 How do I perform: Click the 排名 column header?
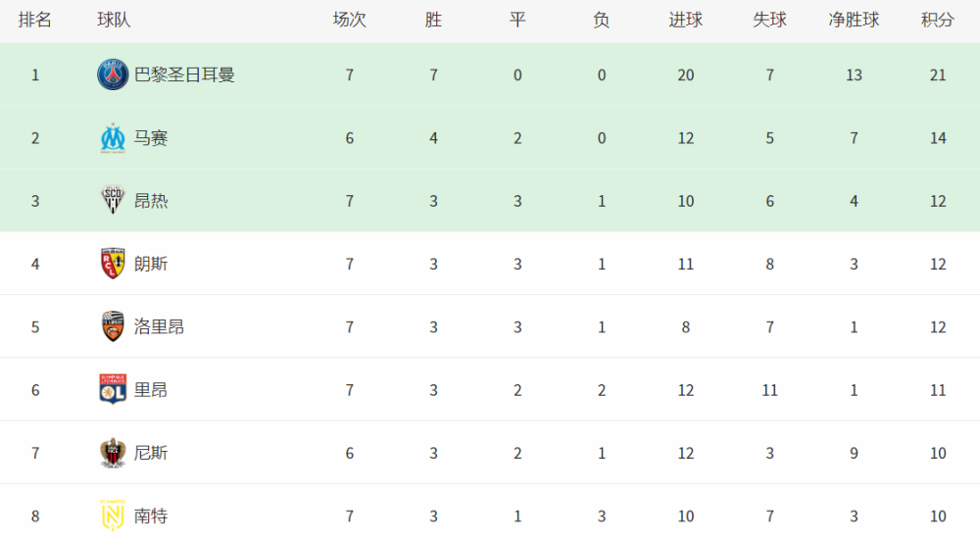pos(35,21)
